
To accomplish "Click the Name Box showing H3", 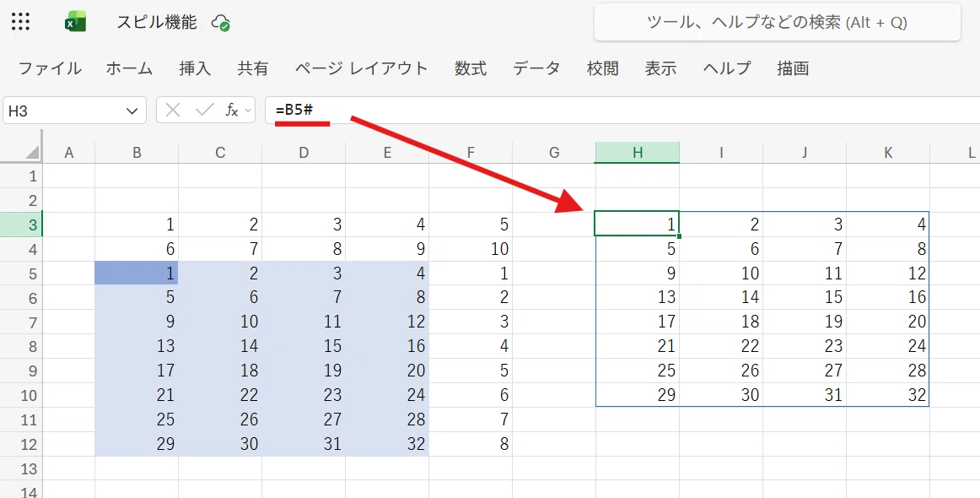I will [x=74, y=111].
